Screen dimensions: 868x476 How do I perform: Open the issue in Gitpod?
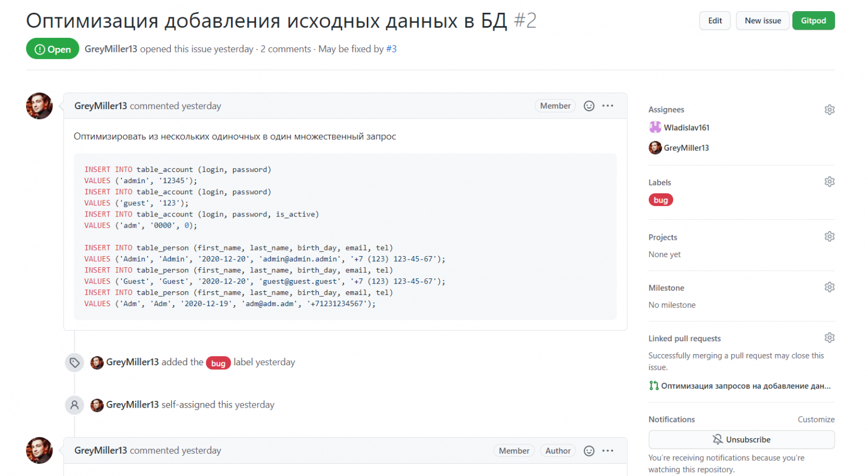point(813,21)
